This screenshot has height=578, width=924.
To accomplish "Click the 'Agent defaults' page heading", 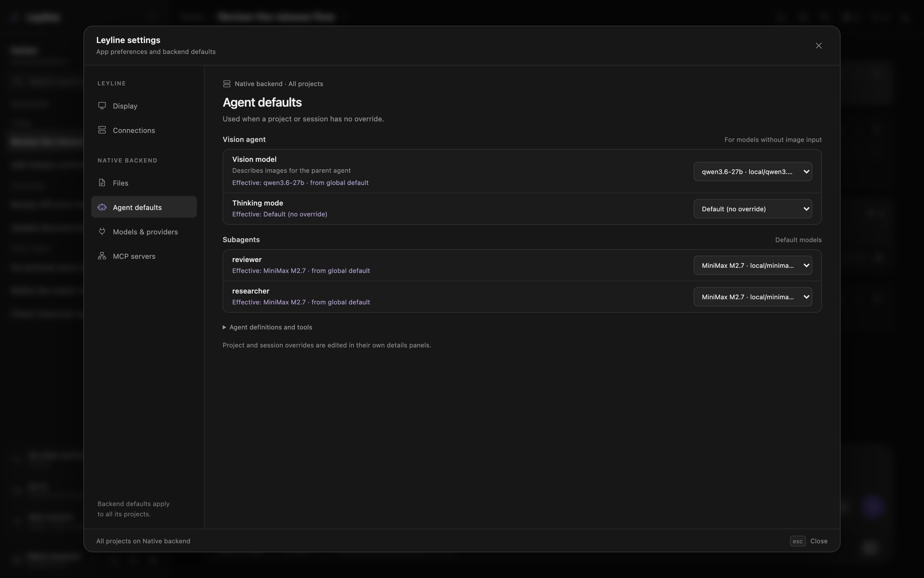I will click(262, 102).
